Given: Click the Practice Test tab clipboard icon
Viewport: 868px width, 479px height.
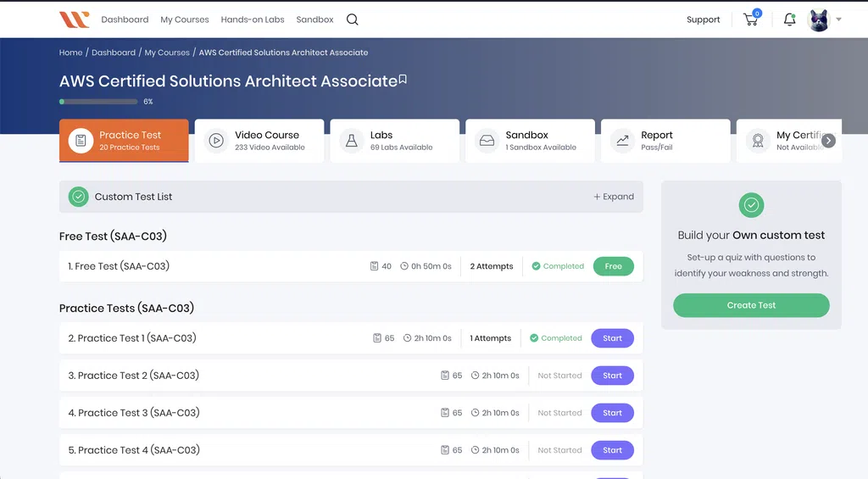Looking at the screenshot, I should pyautogui.click(x=81, y=141).
